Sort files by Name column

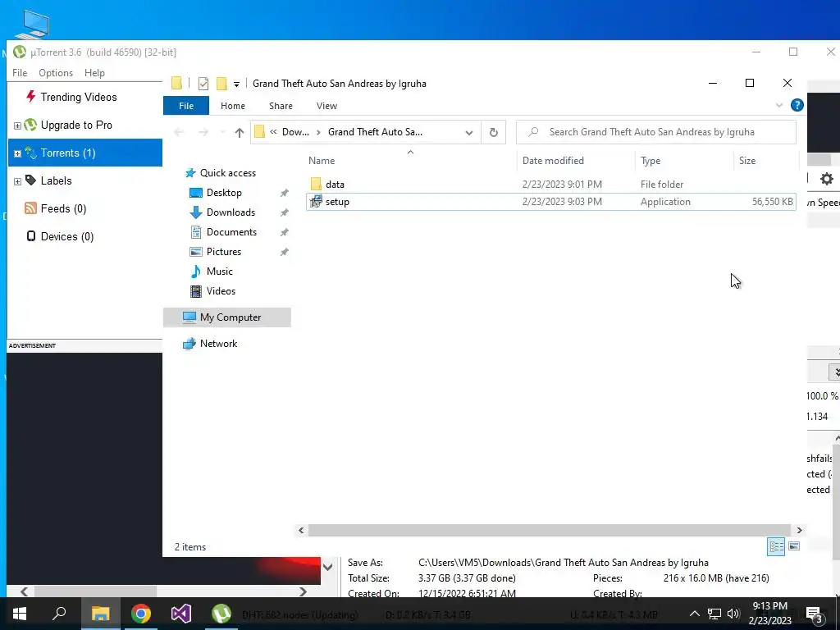click(x=322, y=161)
